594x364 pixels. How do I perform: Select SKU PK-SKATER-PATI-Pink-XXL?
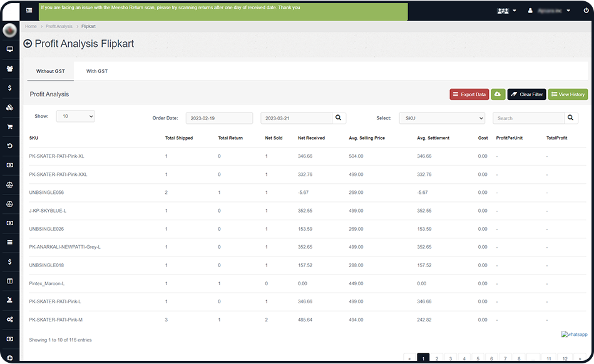pyautogui.click(x=58, y=174)
